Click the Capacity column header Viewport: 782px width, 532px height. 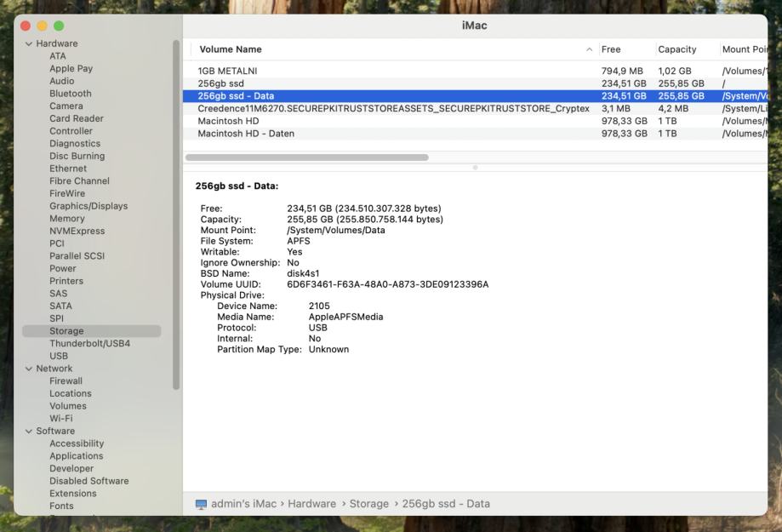676,49
